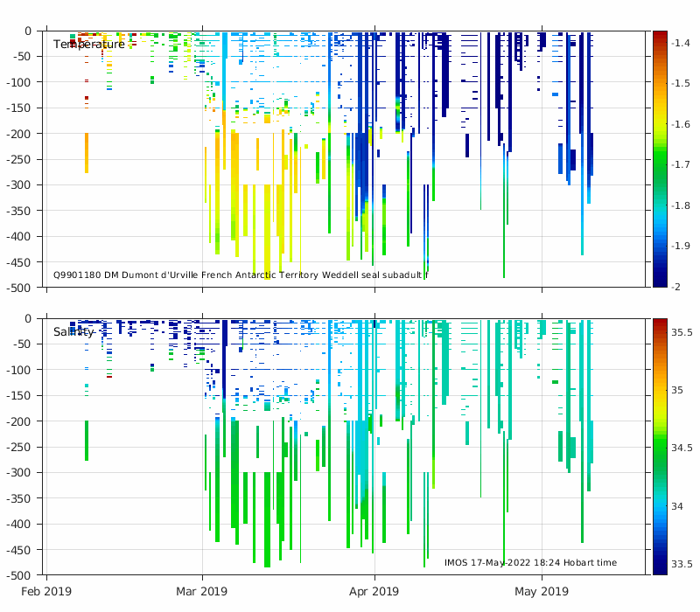Select the May 2019 x-axis label
Viewport: 700px width, 612px height.
pyautogui.click(x=541, y=592)
